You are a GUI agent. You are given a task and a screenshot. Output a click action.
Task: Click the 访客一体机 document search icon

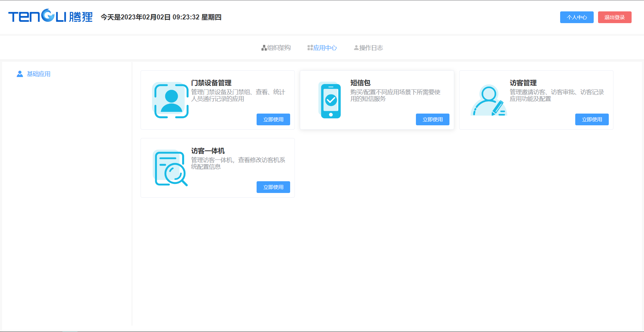(170, 168)
